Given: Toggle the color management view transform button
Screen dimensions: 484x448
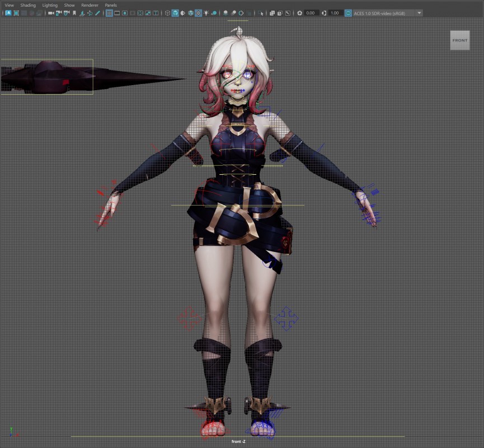Looking at the screenshot, I should 349,13.
